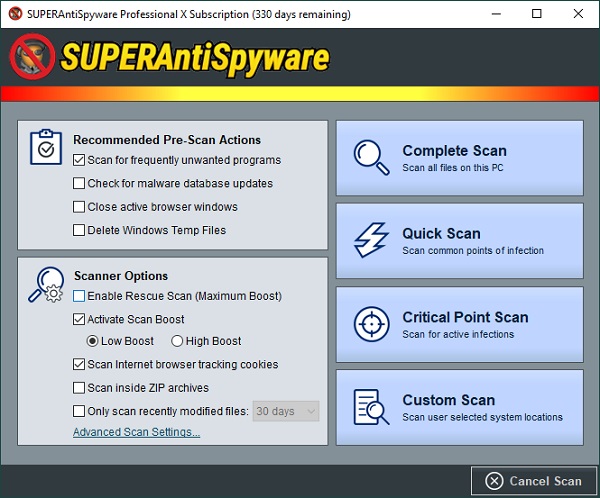Click the Complete Scan magnifier icon

coord(371,157)
